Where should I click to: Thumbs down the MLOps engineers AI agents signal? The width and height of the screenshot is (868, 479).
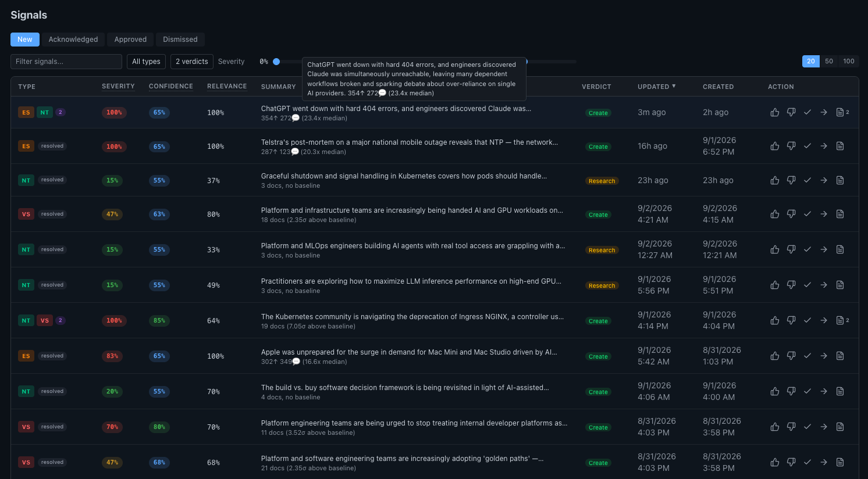coord(791,249)
